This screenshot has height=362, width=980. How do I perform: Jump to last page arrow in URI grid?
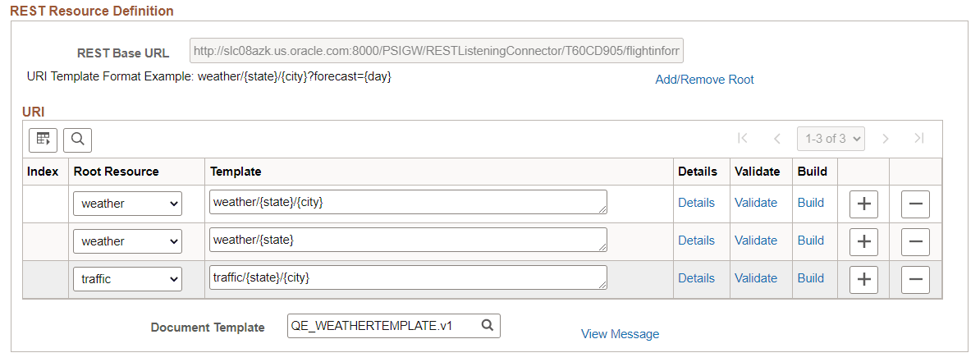[918, 139]
